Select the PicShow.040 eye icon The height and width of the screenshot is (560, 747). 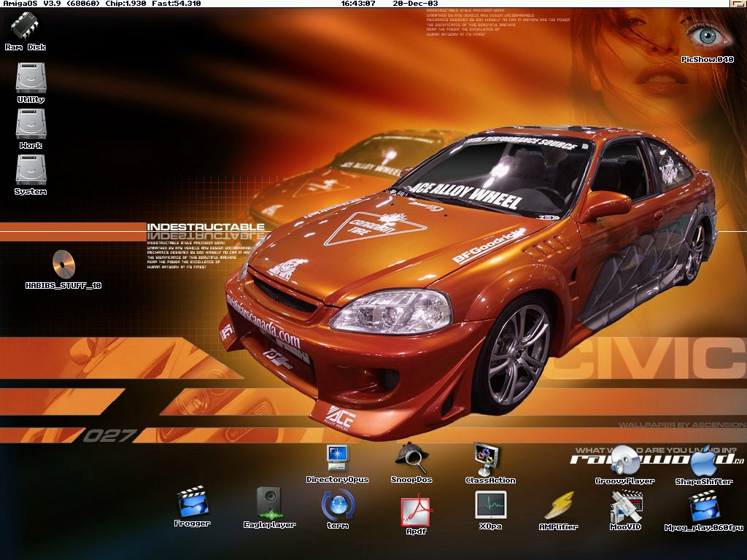click(708, 35)
